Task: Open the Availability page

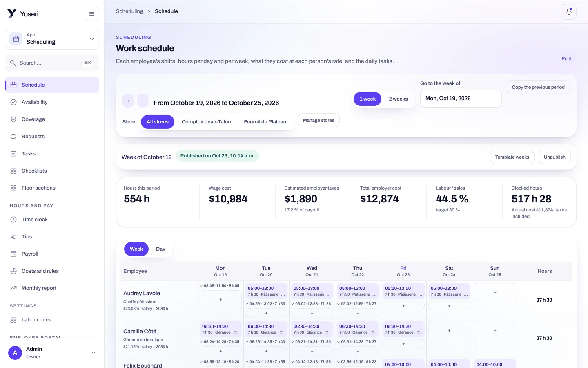Action: [x=52, y=102]
